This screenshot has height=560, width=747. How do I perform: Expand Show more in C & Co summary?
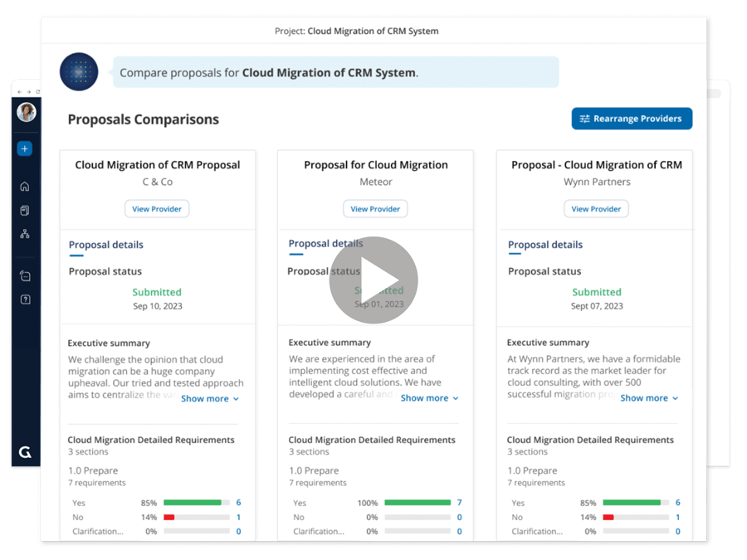tap(209, 399)
